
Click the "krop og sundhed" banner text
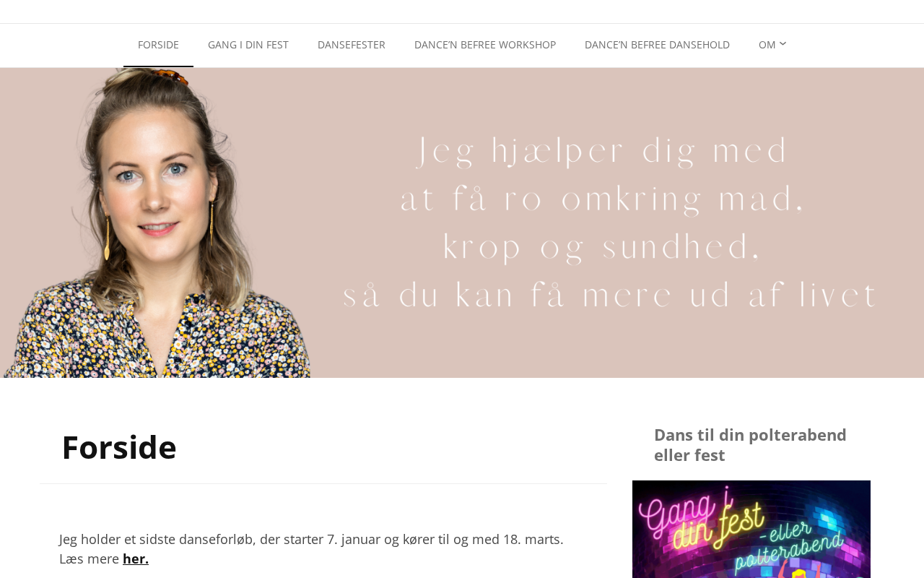[x=602, y=246]
